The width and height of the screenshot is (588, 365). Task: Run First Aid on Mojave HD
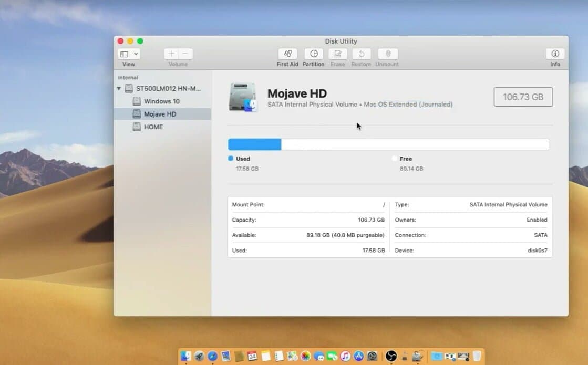[287, 54]
